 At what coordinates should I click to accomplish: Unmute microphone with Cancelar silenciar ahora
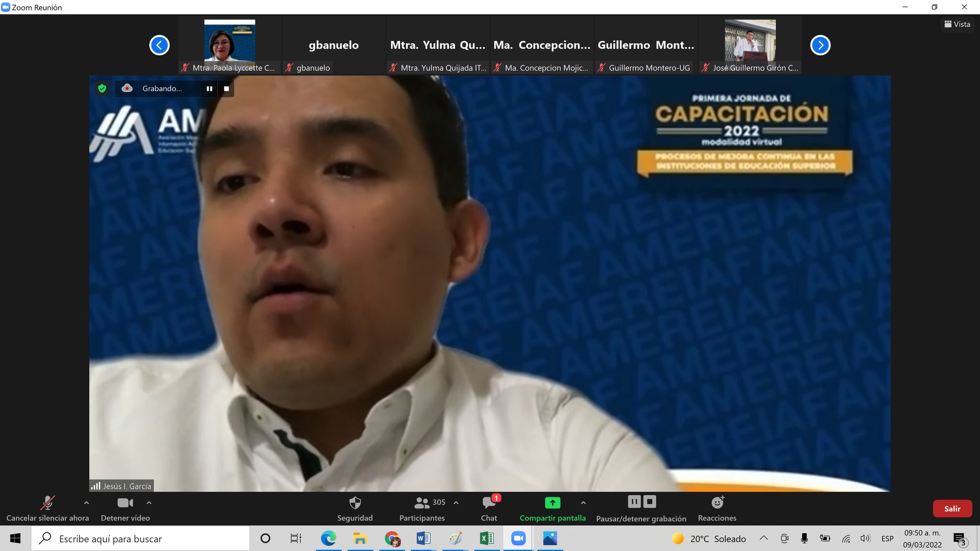(47, 509)
